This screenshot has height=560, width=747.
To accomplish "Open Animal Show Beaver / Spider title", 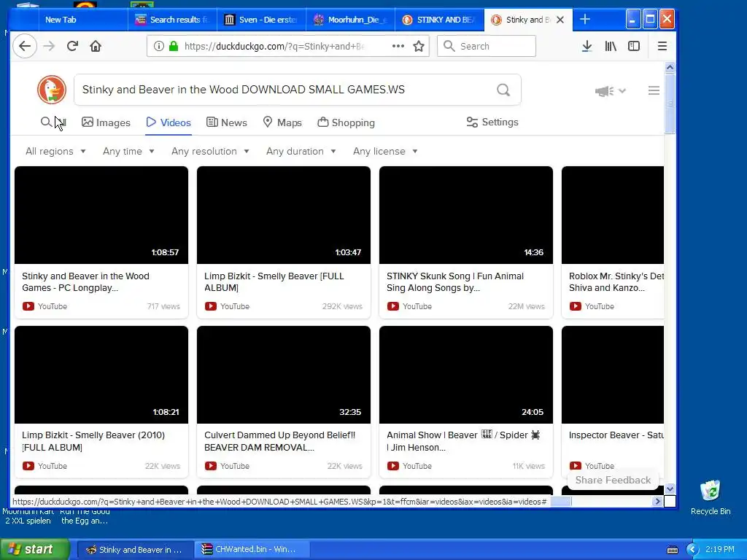I will pos(463,441).
